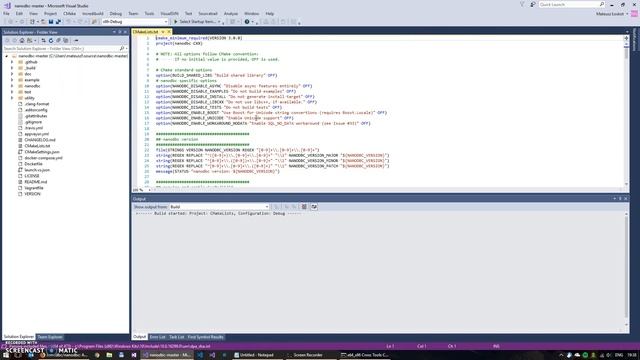Select the appveyor.yml file
The image size is (640, 360).
[36, 134]
